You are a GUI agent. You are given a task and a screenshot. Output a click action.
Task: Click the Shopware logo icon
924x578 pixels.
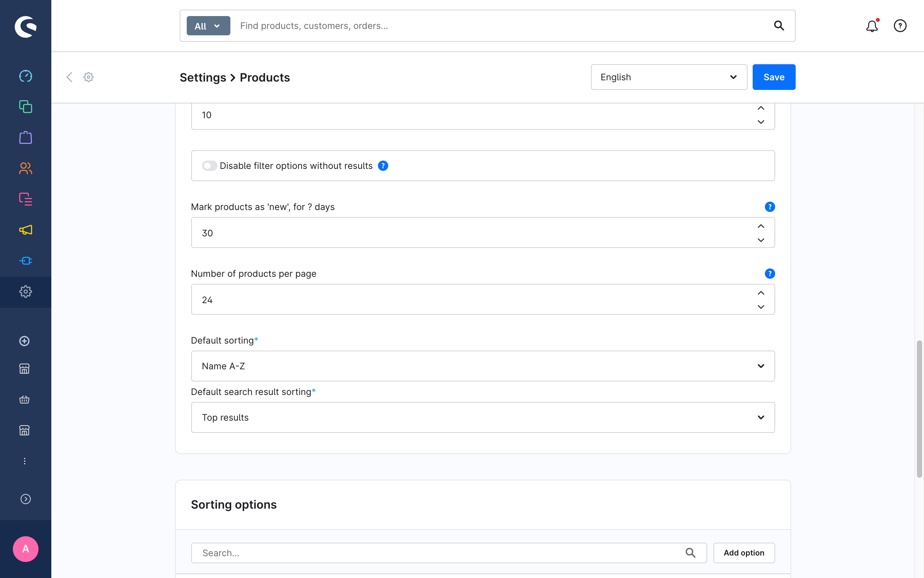click(26, 27)
